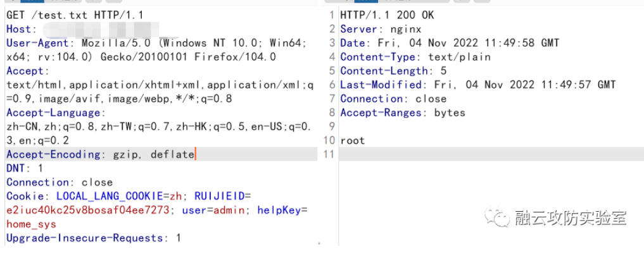
Task: Click the Content-Length response header
Action: 393,71
